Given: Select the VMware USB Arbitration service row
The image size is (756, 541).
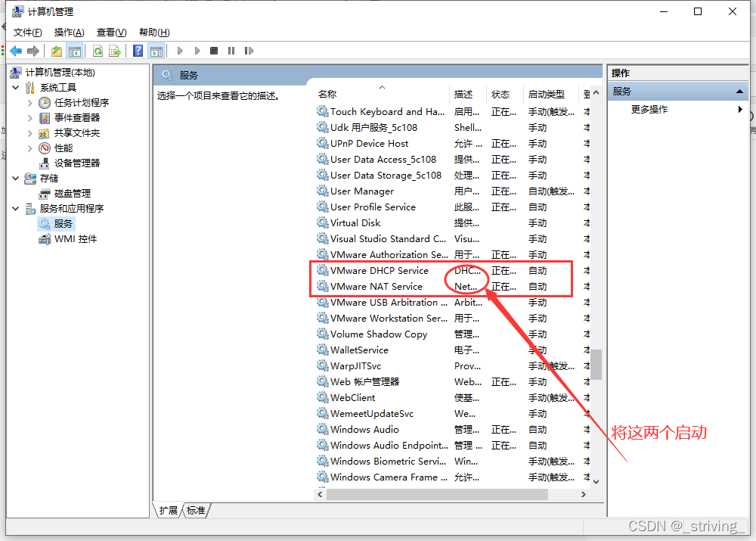Looking at the screenshot, I should (x=453, y=303).
